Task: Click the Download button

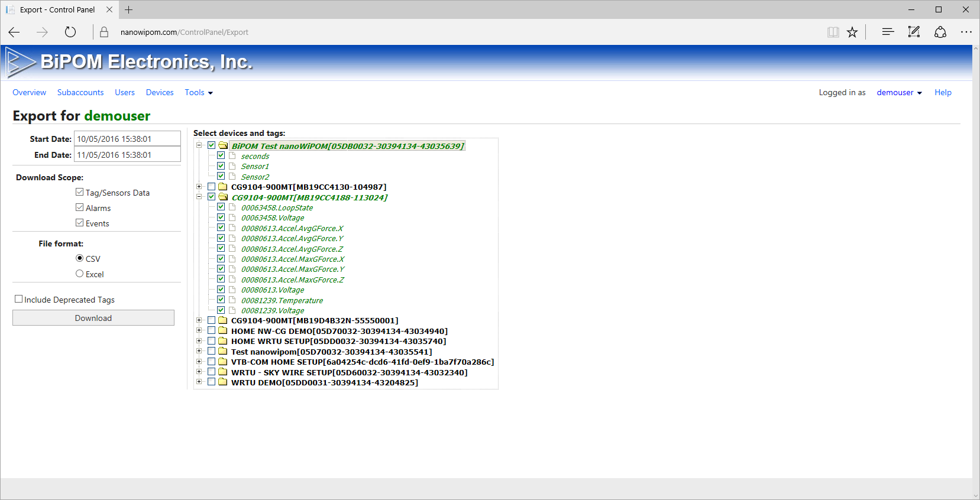Action: [x=93, y=318]
